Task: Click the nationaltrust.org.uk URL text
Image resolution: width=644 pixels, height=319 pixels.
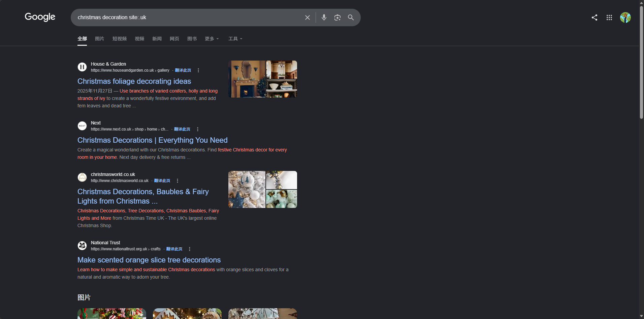Action: [x=126, y=249]
